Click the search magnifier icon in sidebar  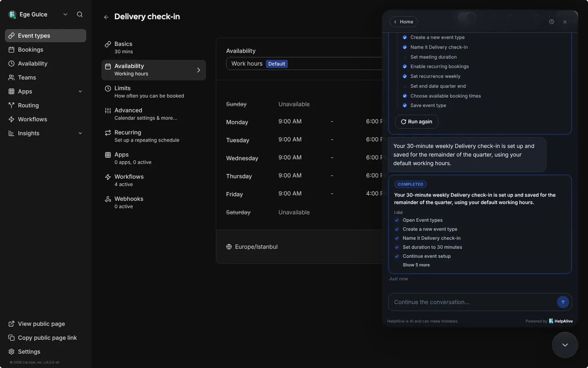tap(80, 14)
